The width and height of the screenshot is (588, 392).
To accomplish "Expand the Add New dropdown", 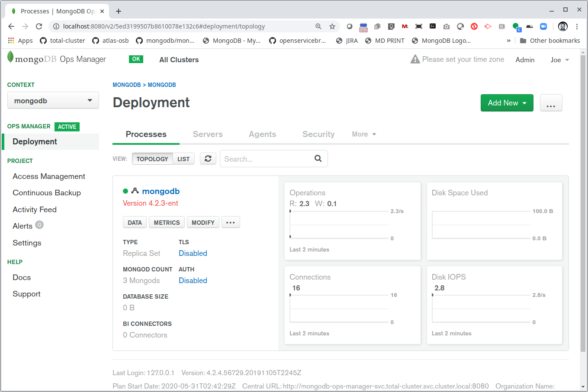I will coord(507,103).
